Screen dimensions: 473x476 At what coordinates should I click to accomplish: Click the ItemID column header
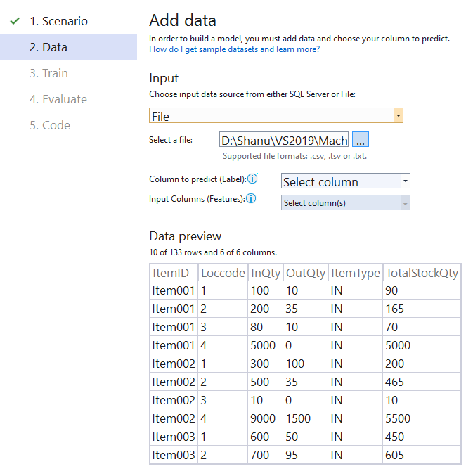[x=174, y=273]
